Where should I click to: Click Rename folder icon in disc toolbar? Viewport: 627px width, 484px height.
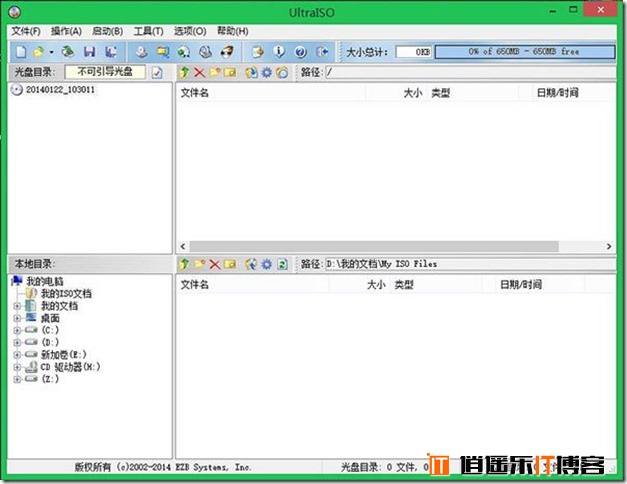(x=230, y=72)
